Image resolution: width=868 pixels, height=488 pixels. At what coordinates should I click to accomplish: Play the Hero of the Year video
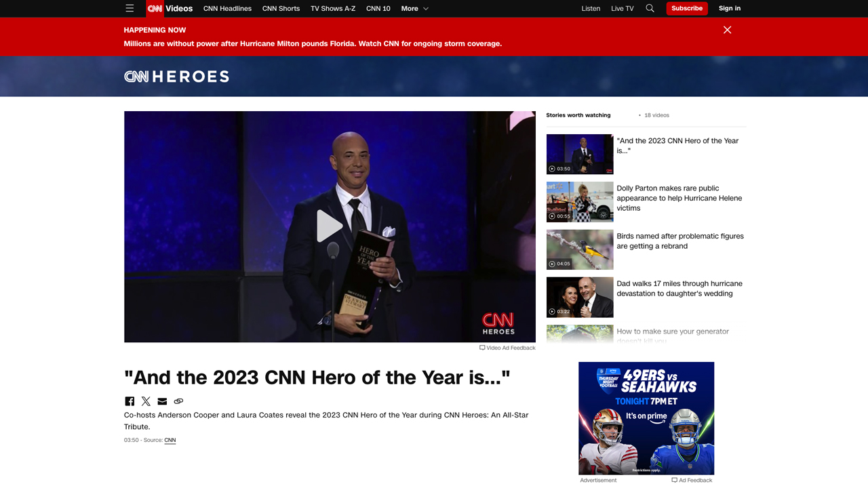pyautogui.click(x=330, y=226)
